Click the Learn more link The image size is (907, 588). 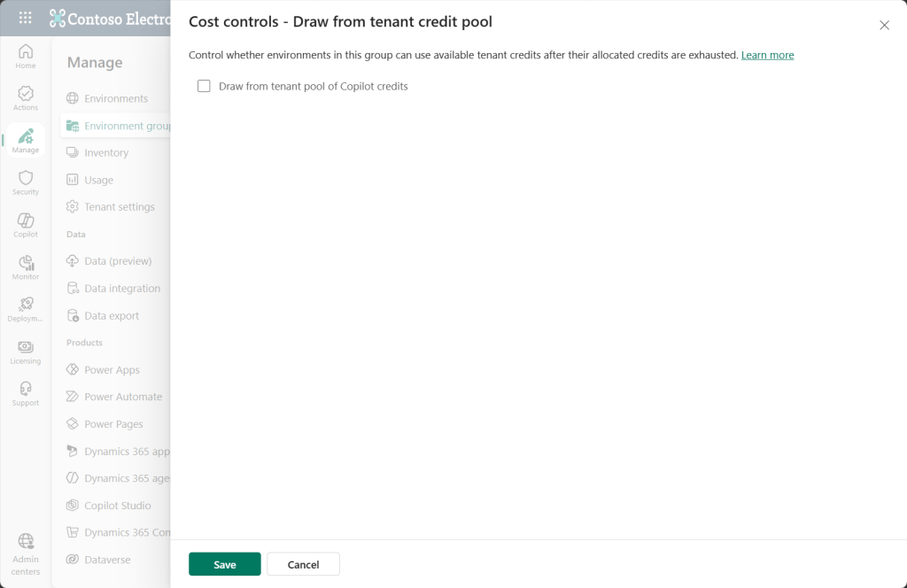point(767,55)
